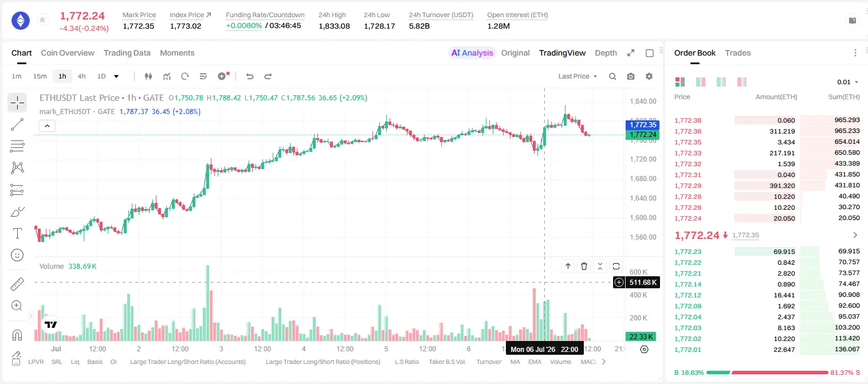
Task: Show only sell orders in order book
Action: tap(742, 82)
